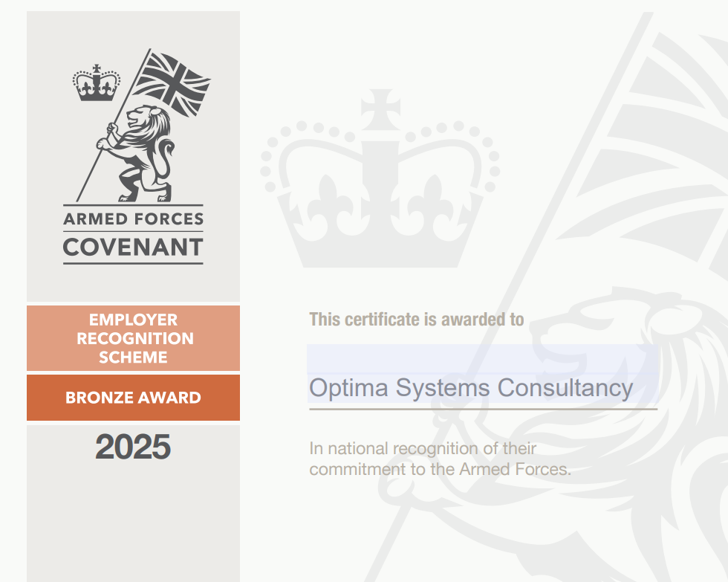Click the 2025 year text

point(133,447)
